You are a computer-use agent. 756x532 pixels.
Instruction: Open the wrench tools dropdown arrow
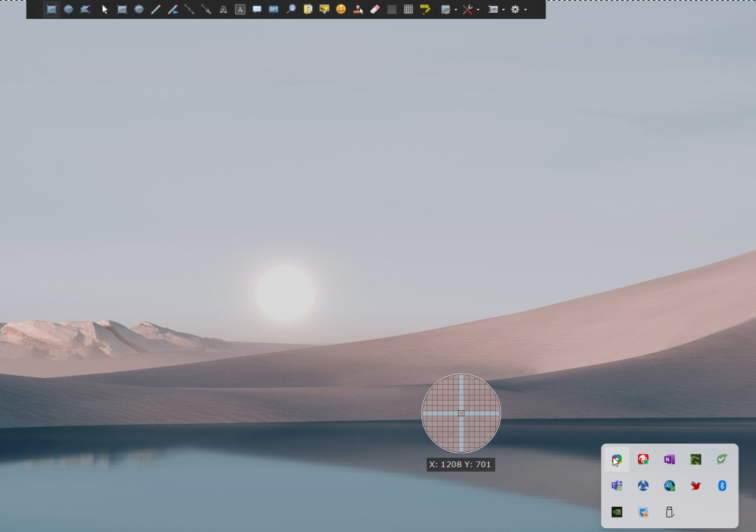478,9
